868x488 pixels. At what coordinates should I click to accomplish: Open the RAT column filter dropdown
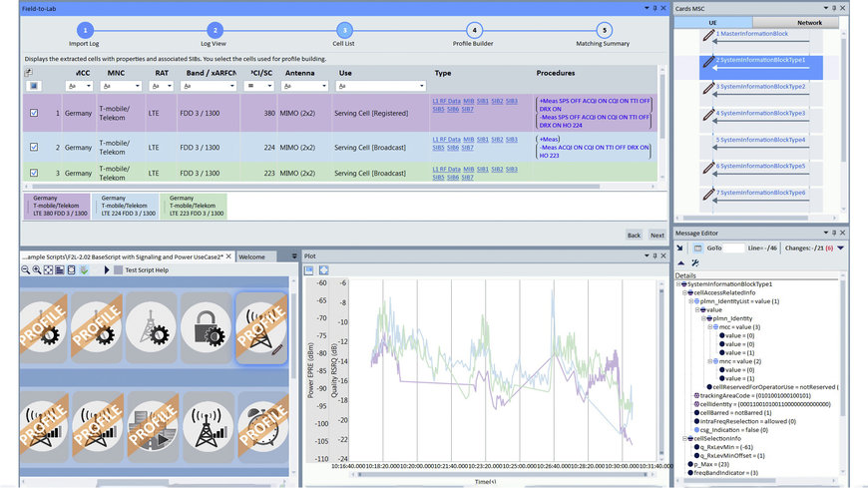pyautogui.click(x=169, y=86)
